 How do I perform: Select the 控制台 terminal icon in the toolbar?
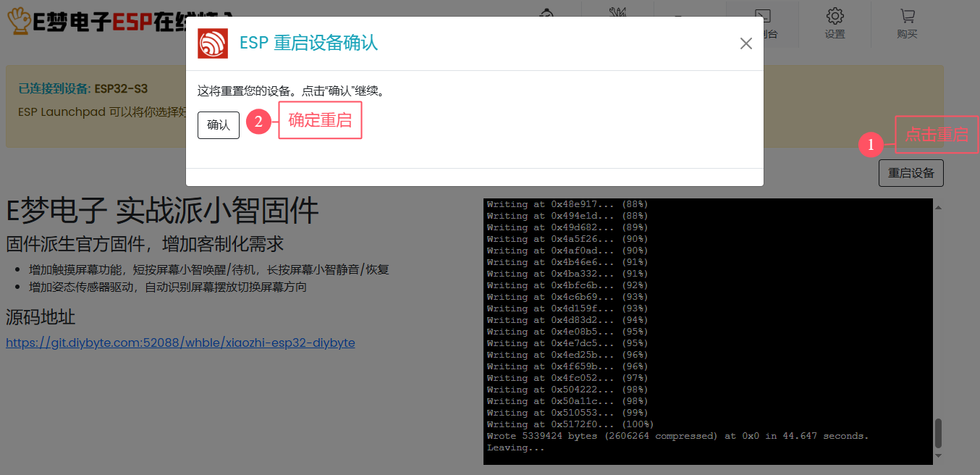(761, 16)
